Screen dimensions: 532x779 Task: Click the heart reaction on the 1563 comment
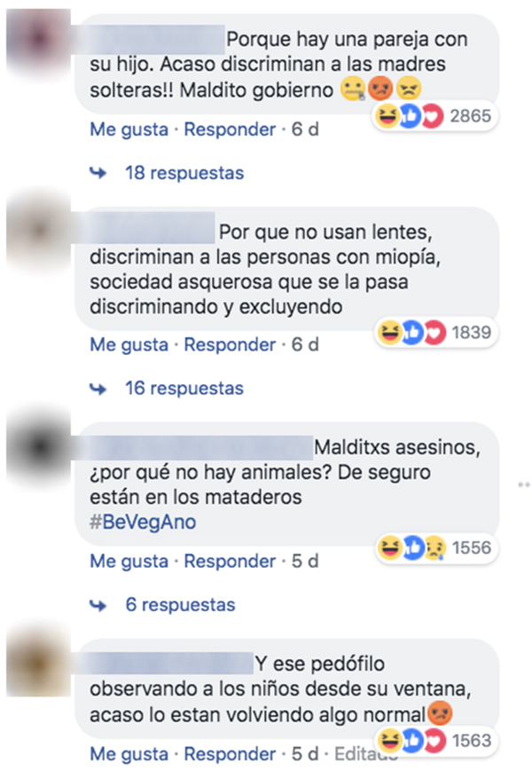pyautogui.click(x=435, y=741)
